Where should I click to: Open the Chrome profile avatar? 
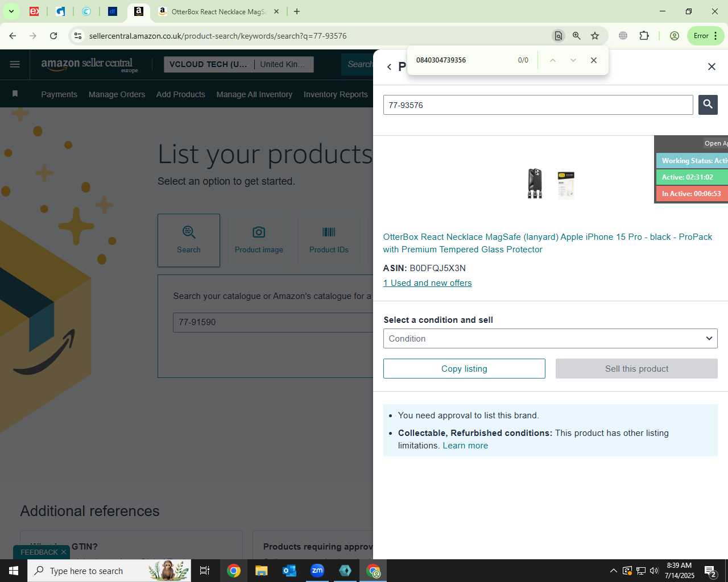(x=675, y=36)
